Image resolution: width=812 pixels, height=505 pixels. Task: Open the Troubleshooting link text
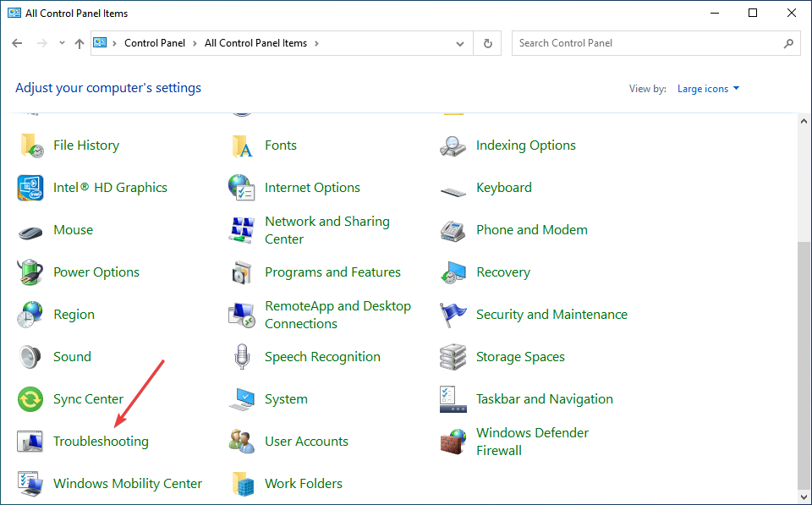pos(101,442)
